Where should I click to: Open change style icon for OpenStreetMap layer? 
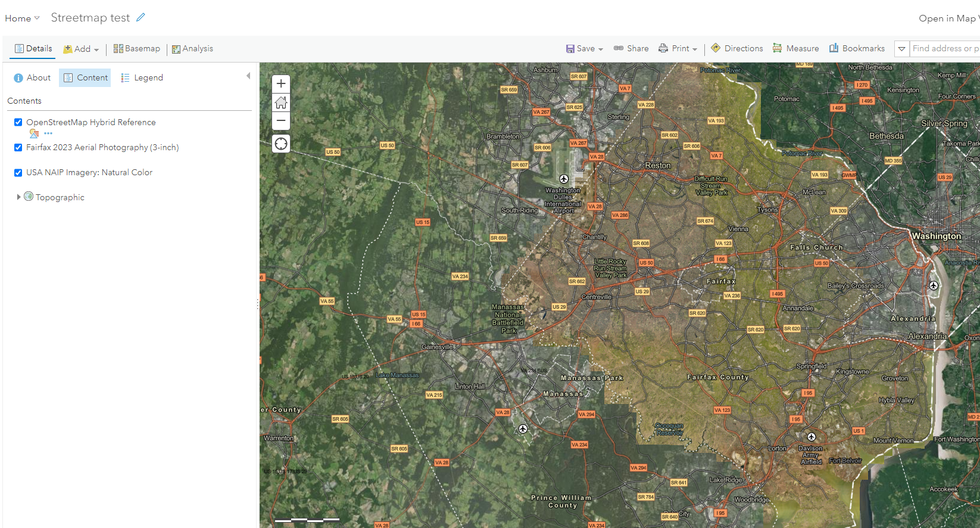coord(34,133)
